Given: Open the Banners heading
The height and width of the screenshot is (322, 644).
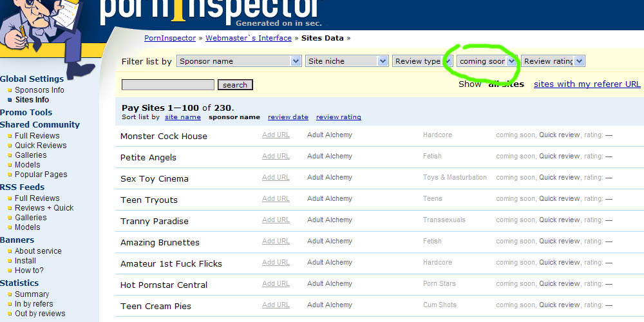Looking at the screenshot, I should coord(17,240).
